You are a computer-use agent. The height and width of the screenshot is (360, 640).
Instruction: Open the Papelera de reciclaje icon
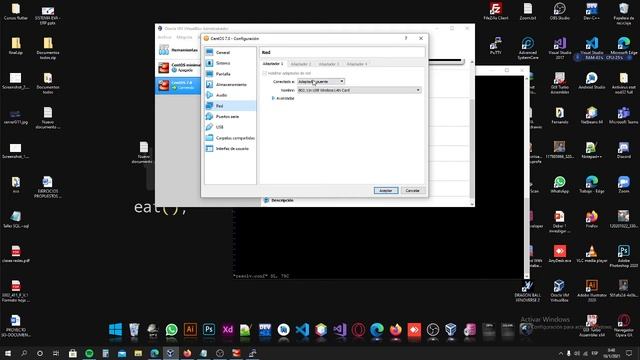[623, 13]
